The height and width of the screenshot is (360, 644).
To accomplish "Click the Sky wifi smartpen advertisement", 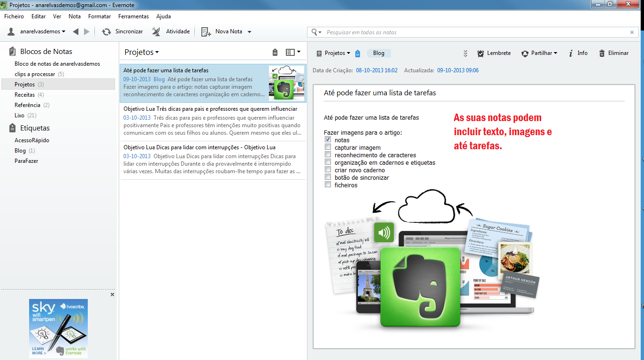I will 58,329.
